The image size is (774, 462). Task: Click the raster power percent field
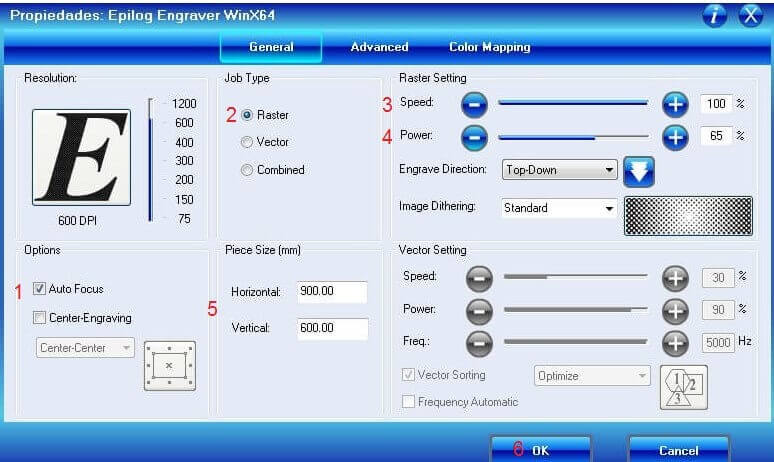coord(716,136)
